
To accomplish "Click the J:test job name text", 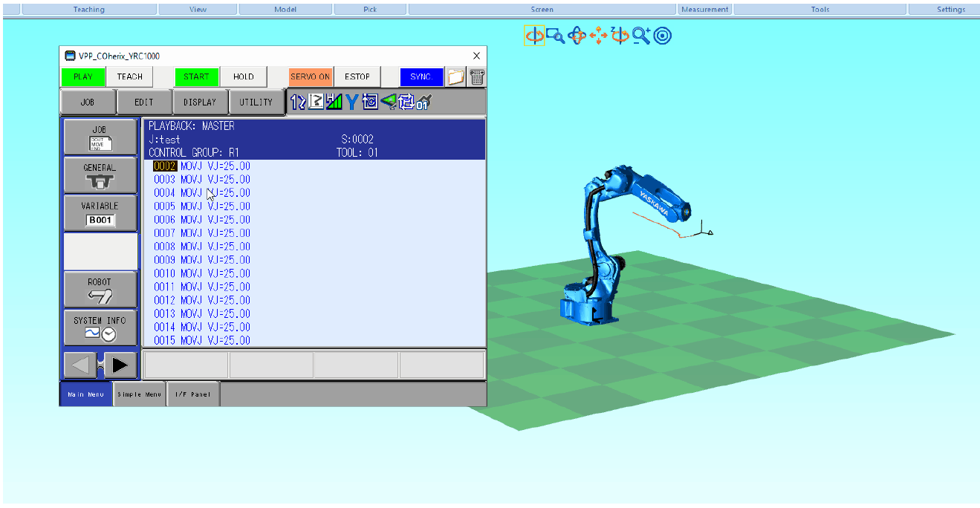I will pos(164,140).
